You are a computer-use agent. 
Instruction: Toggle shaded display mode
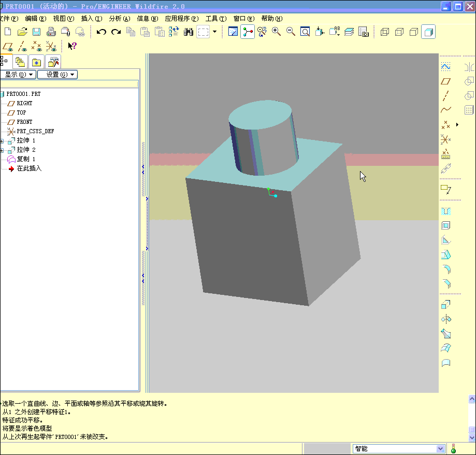pos(428,32)
